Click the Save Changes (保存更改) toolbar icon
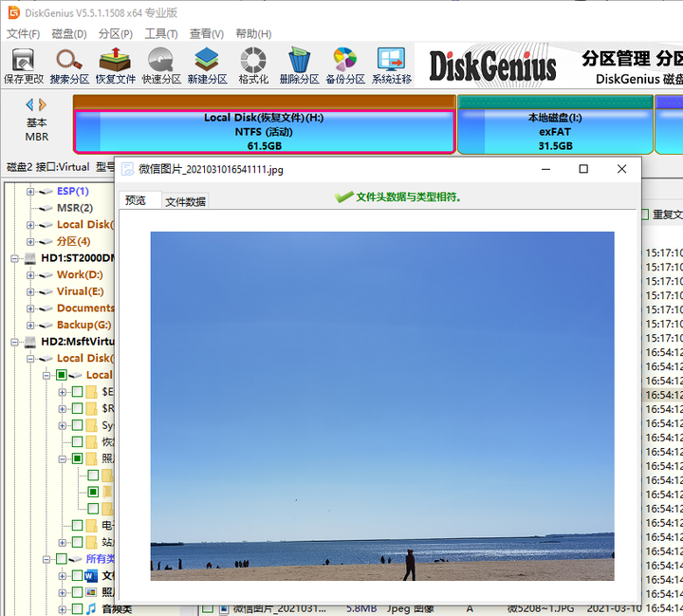 pyautogui.click(x=24, y=65)
